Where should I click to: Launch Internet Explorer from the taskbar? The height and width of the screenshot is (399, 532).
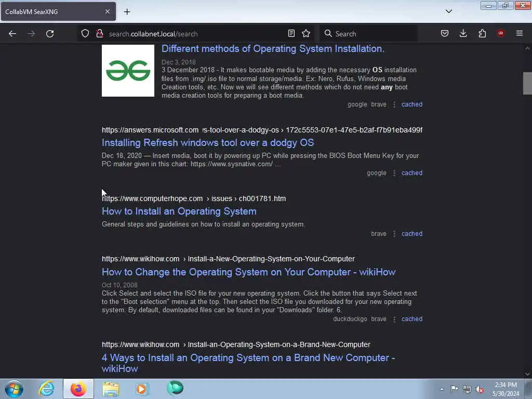46,389
